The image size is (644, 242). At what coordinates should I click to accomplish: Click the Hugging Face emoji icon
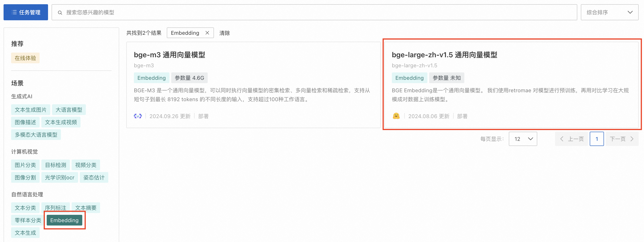click(x=396, y=116)
